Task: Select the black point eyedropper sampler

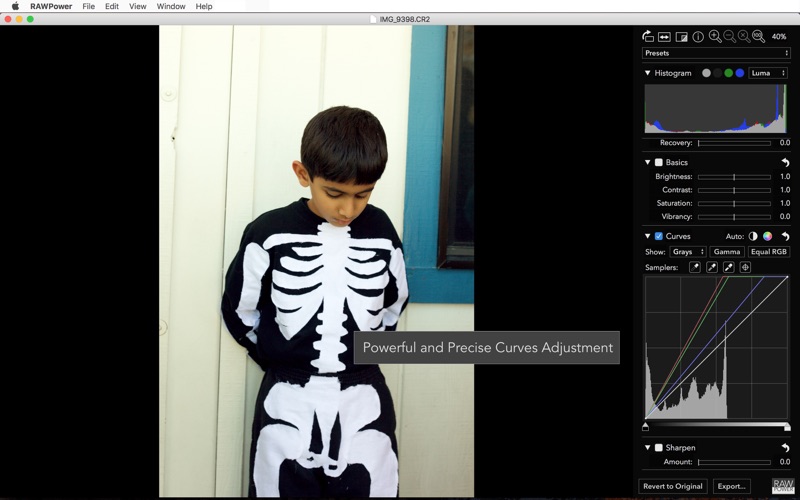Action: pyautogui.click(x=695, y=267)
